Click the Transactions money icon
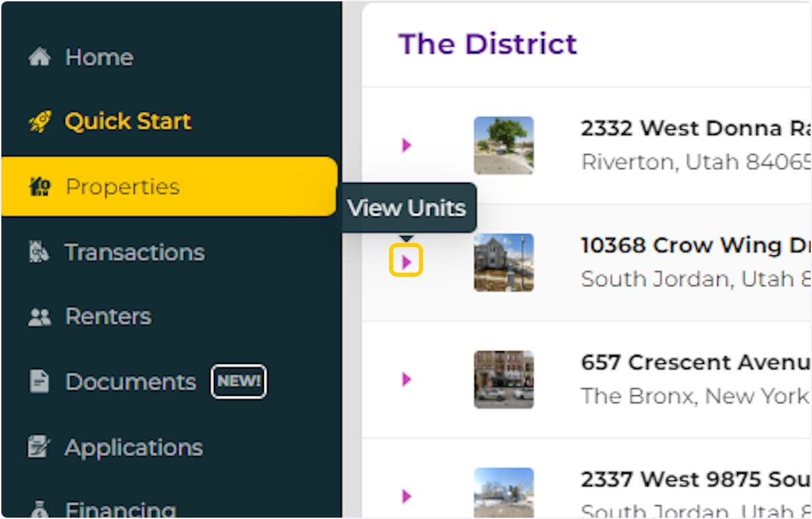The width and height of the screenshot is (812, 519). (x=39, y=252)
